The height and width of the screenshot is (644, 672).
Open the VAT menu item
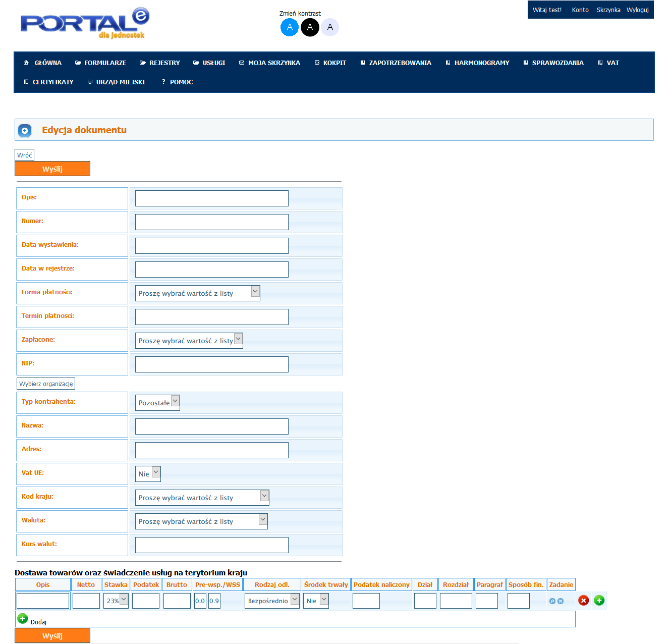pyautogui.click(x=608, y=63)
